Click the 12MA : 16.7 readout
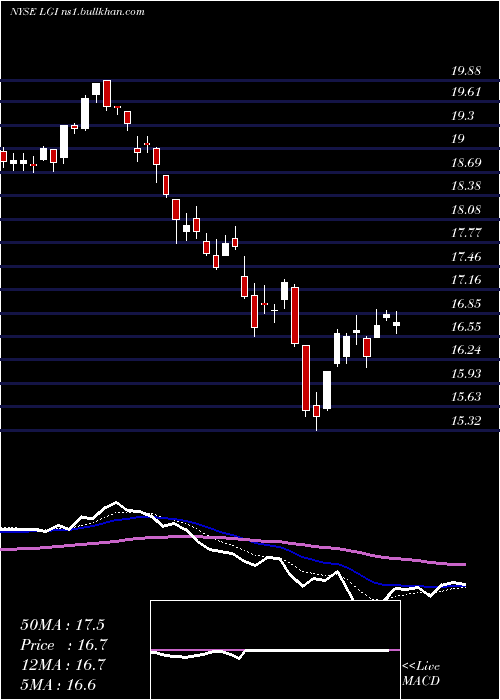The height and width of the screenshot is (700, 500). 63,665
